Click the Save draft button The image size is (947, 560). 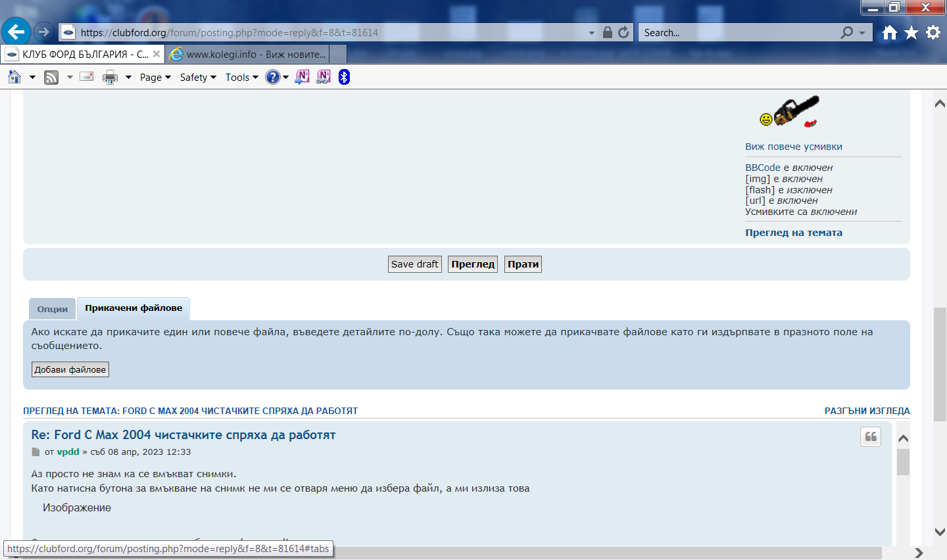coord(414,264)
